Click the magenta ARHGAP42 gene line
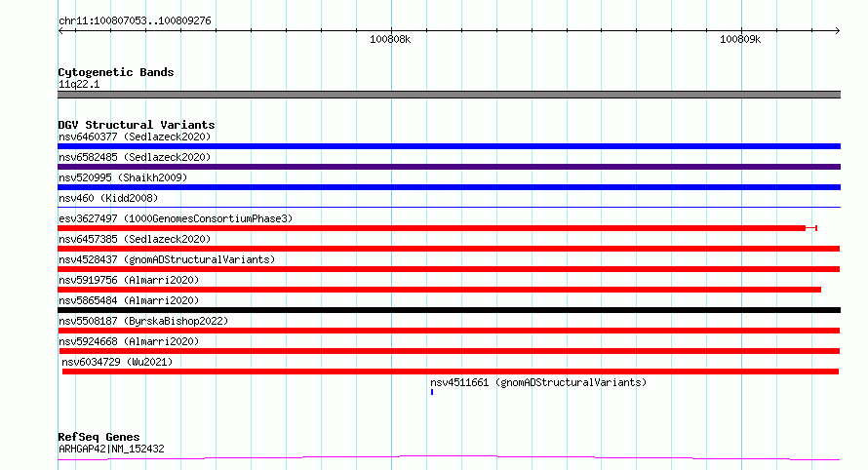 pyautogui.click(x=449, y=458)
